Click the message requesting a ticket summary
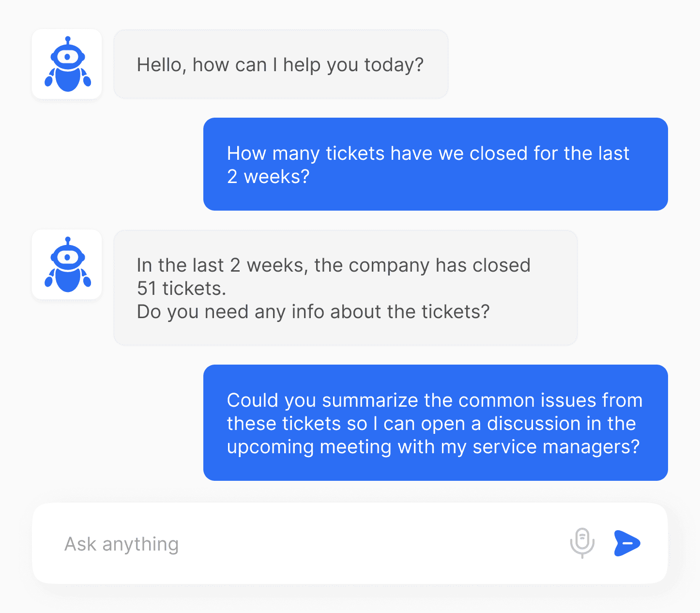This screenshot has width=700, height=613. tap(435, 423)
